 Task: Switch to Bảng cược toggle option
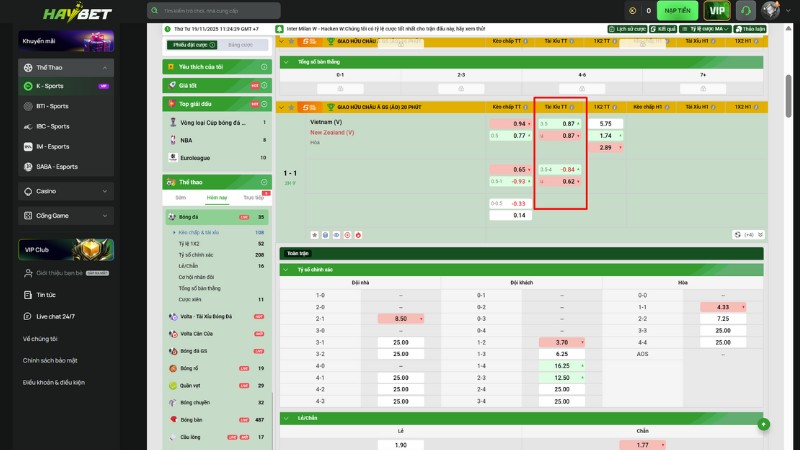(x=240, y=45)
